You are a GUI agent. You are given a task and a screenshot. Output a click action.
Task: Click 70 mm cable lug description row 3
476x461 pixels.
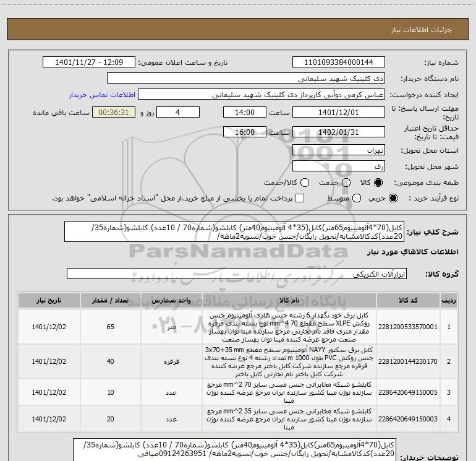[289, 393]
